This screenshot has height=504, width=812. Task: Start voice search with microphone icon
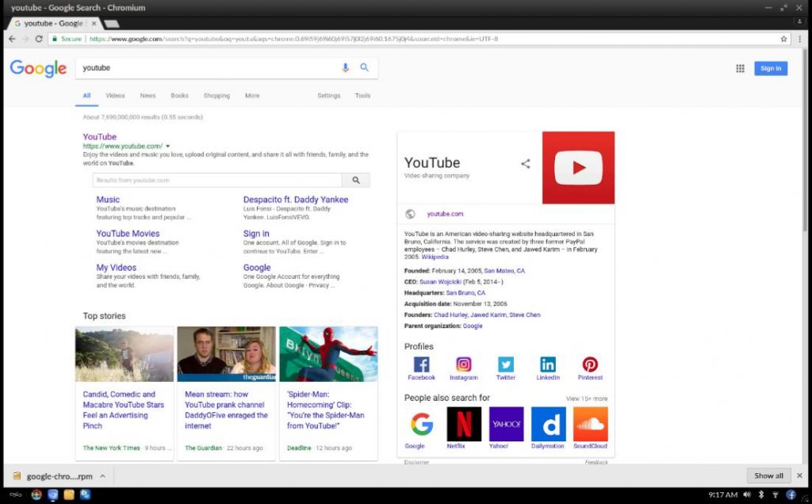point(346,68)
